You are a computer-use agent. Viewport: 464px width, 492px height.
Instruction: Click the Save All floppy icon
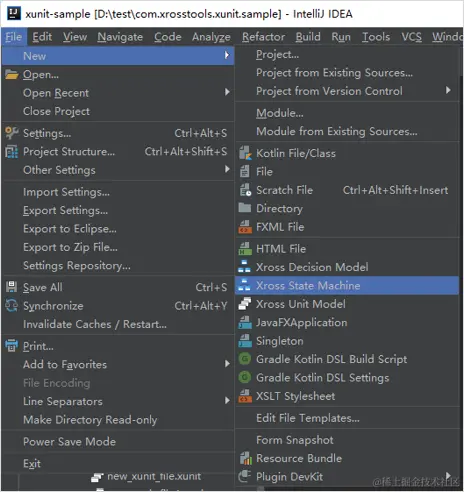tap(12, 287)
